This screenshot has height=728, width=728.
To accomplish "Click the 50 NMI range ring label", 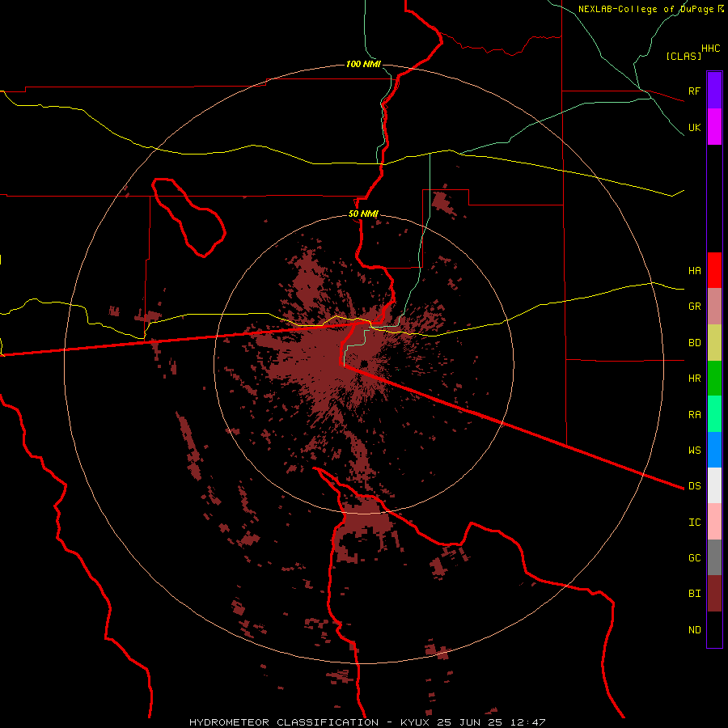I will [x=363, y=214].
